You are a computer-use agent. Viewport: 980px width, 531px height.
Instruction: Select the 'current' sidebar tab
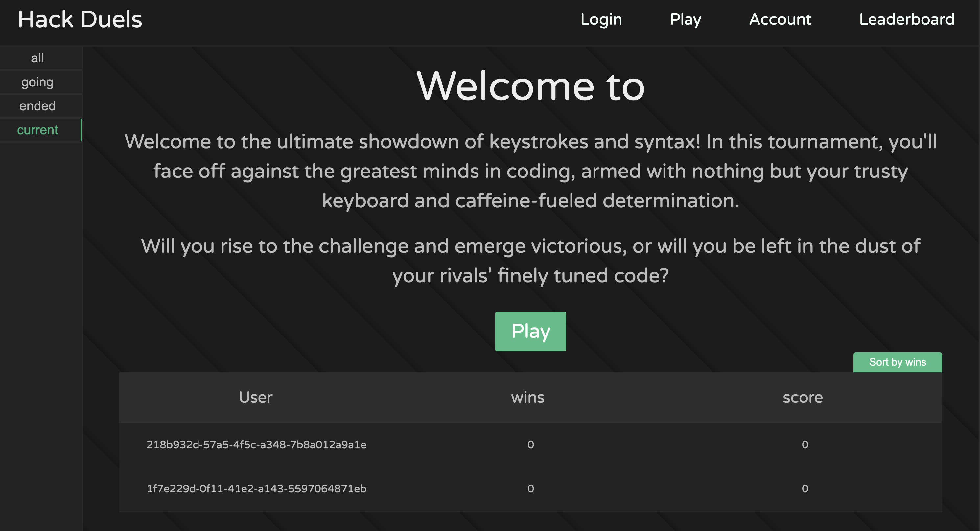pyautogui.click(x=37, y=130)
